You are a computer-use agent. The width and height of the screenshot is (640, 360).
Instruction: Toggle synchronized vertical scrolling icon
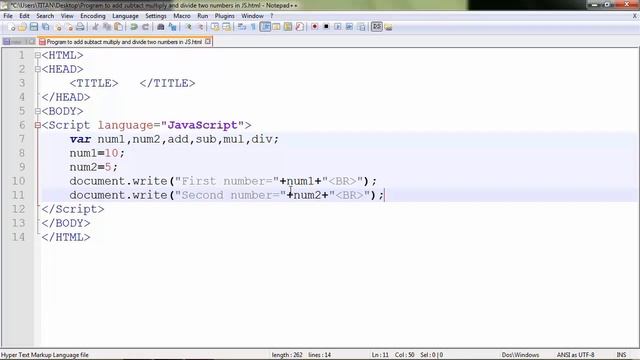215,27
